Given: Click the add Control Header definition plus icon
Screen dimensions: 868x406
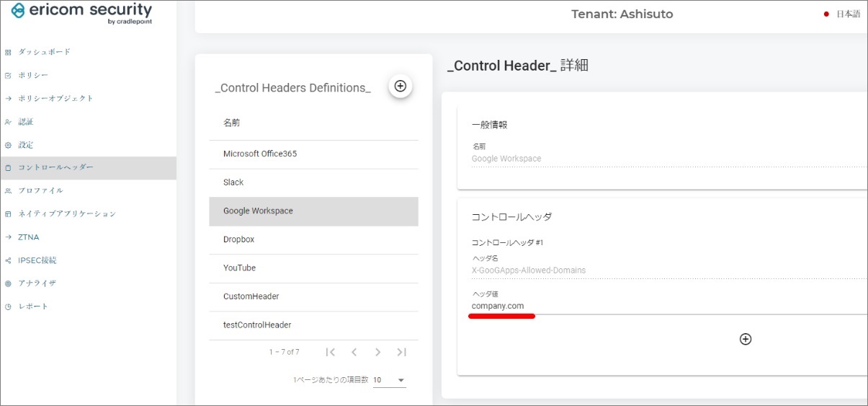Looking at the screenshot, I should coord(401,86).
